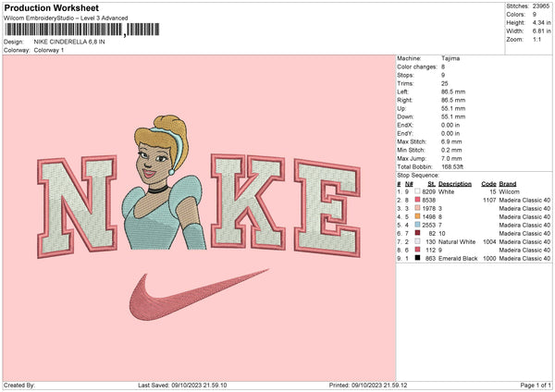Click the embroidered letter E in the design
Viewport: 555px width, 392px height.
click(x=327, y=208)
